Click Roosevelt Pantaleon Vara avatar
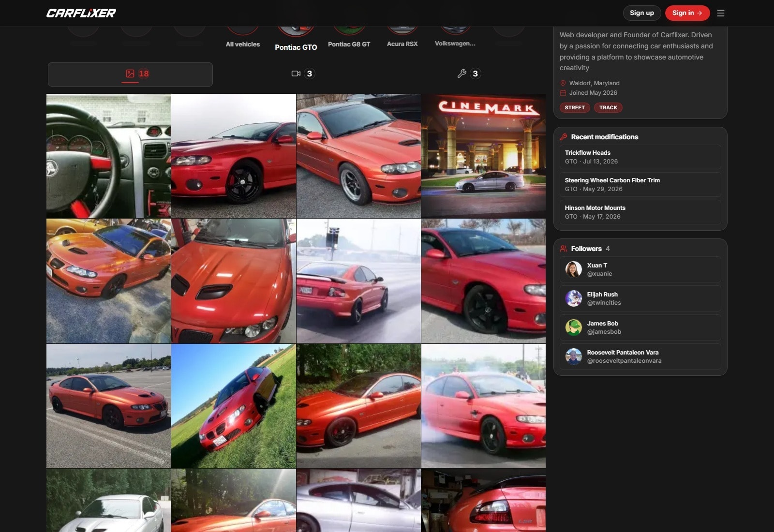Image resolution: width=774 pixels, height=532 pixels. coord(574,356)
